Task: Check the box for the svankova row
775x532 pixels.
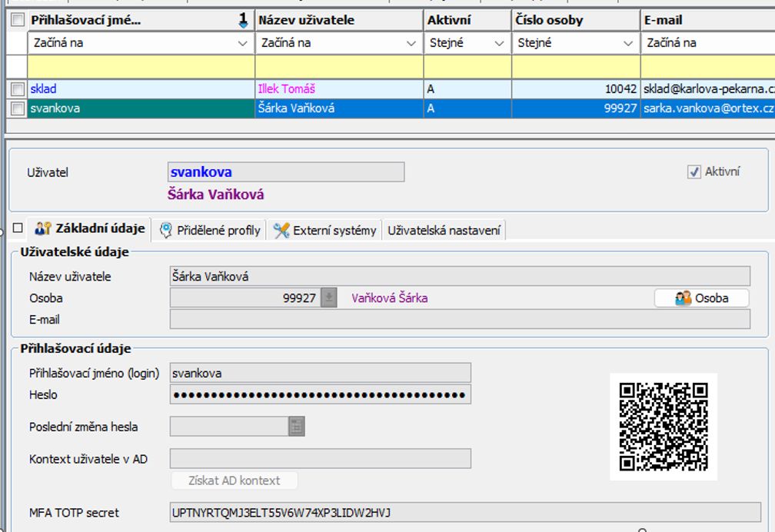Action: [x=18, y=109]
